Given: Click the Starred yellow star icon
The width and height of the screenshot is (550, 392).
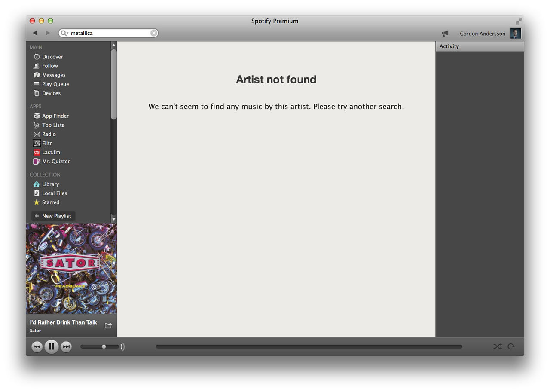Looking at the screenshot, I should tap(37, 202).
